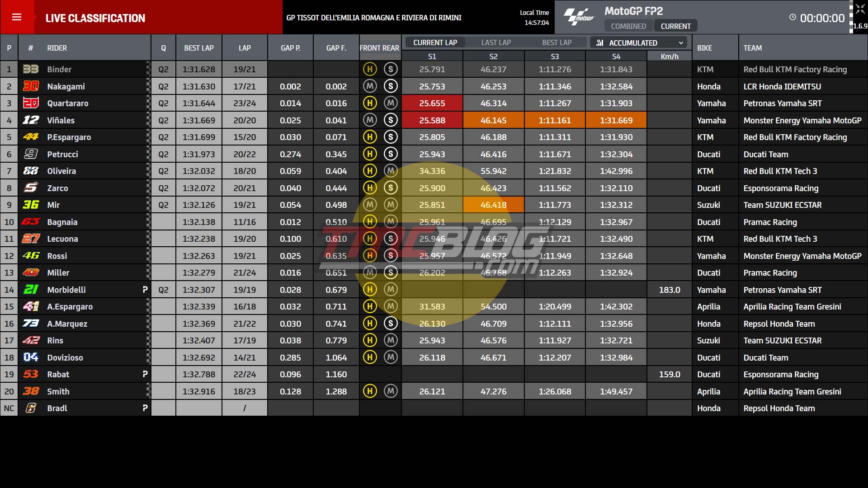Click Nakagami's front tyre M icon
This screenshot has height=488, width=868.
point(370,86)
